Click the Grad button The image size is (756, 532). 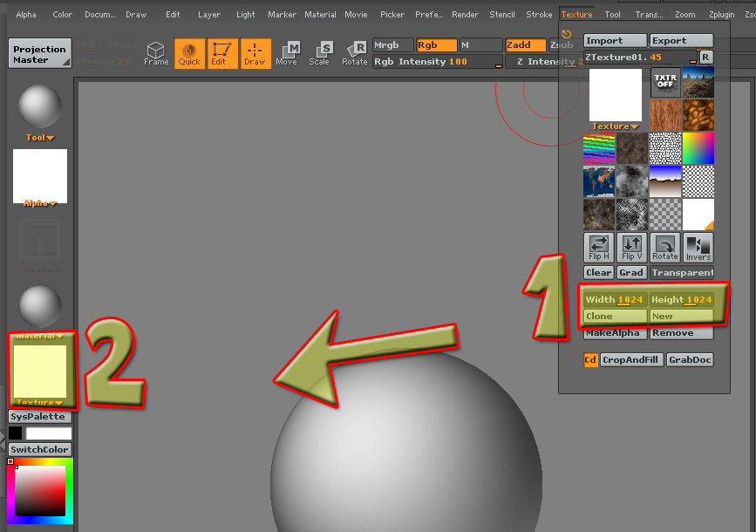(x=631, y=273)
